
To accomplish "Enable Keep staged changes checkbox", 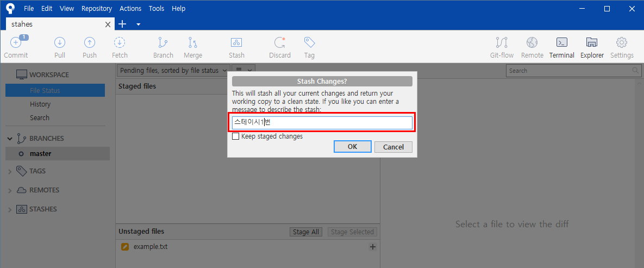I will click(x=236, y=136).
